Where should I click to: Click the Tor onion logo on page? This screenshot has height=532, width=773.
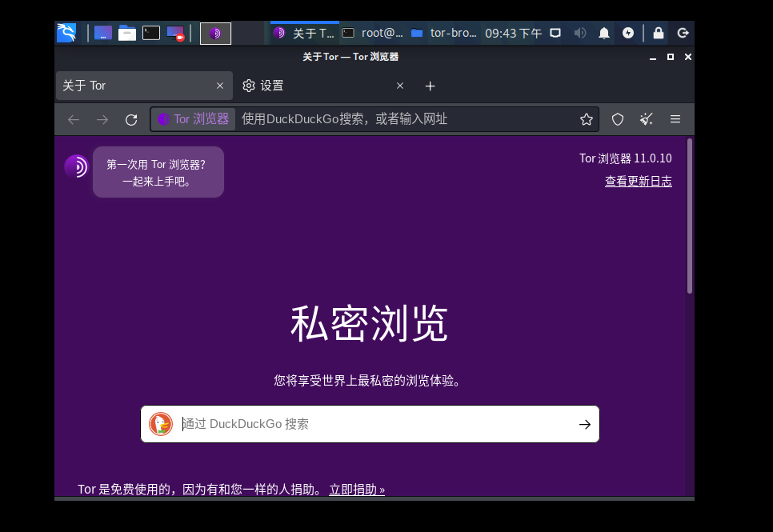(76, 166)
